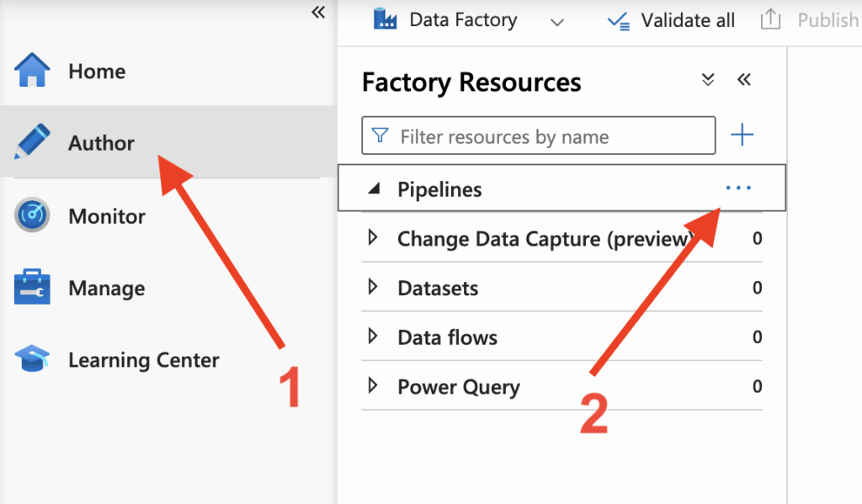Open the Monitor gauge icon
This screenshot has height=504, width=862.
[32, 215]
